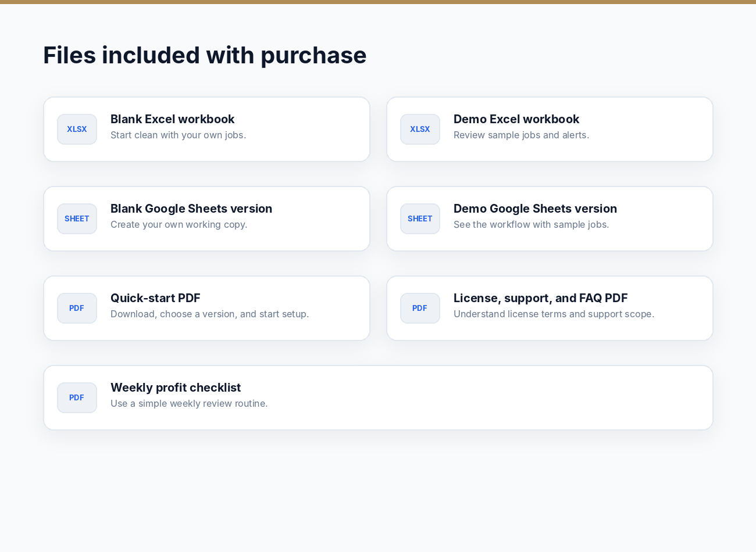This screenshot has width=756, height=552.
Task: Select the SHEET badge for Demo Google Sheets
Action: coord(420,218)
